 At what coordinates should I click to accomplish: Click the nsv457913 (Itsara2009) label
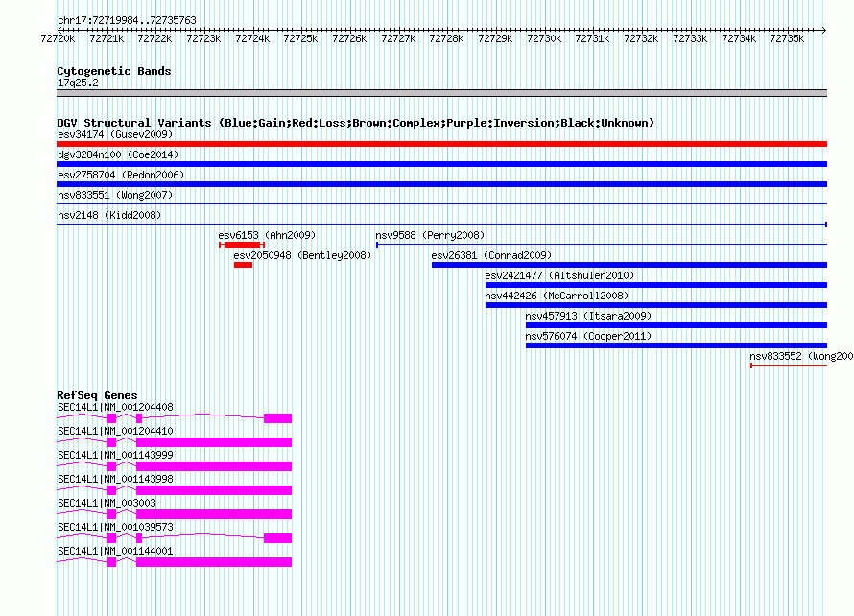(588, 316)
